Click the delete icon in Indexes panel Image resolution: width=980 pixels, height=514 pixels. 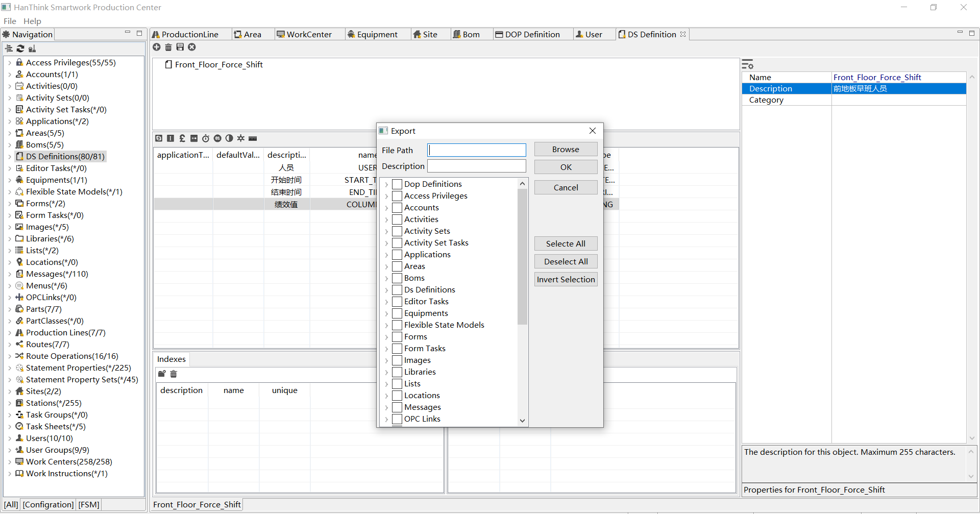click(x=174, y=374)
